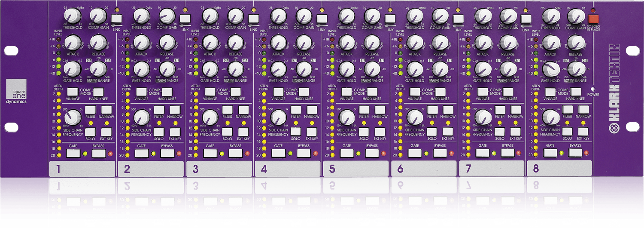Engage the Bypass button on channel 7
Screen dimensions: 644x228
508,153
